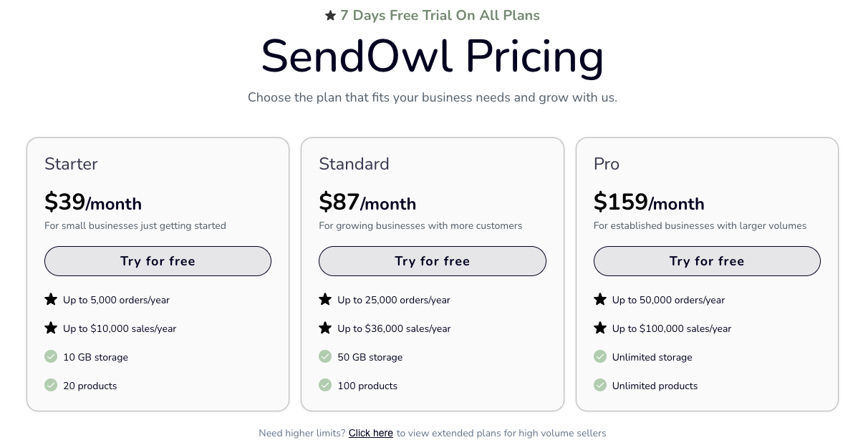868x445 pixels.
Task: Select the checkmark beside 'Unlimited products'
Action: pos(600,385)
